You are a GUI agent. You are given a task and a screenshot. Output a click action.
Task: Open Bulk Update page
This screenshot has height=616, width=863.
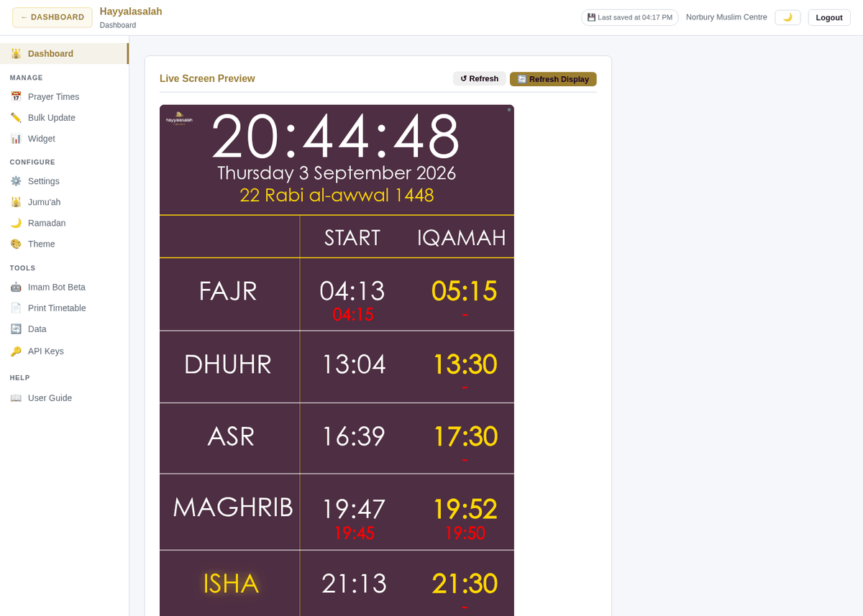click(x=64, y=117)
